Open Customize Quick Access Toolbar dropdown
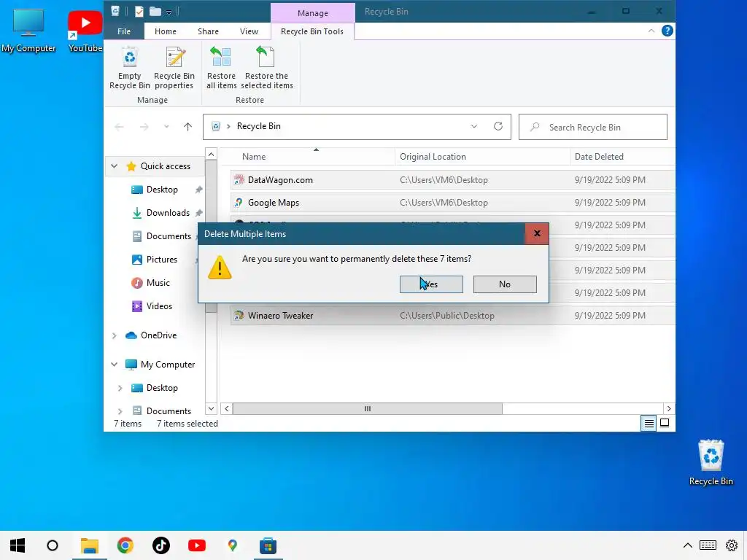Viewport: 747px width, 560px height. point(169,12)
